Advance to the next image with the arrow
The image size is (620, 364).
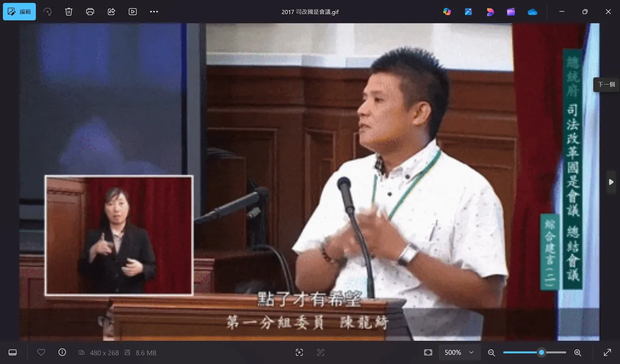[x=611, y=182]
